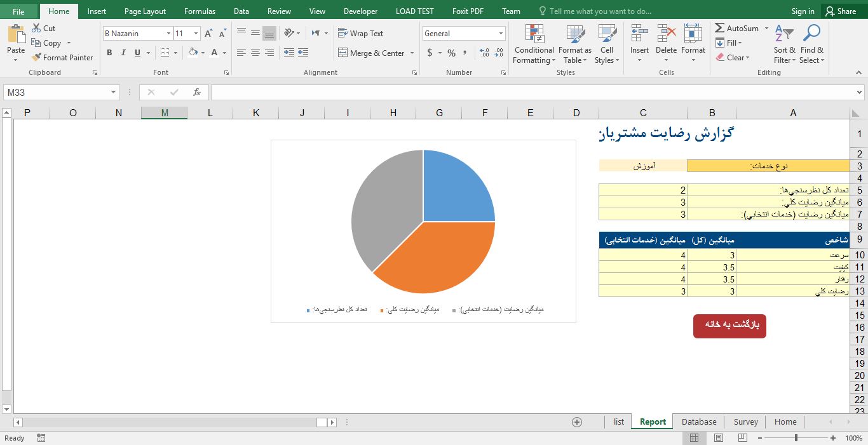
Task: Switch to Page Break Preview in status bar
Action: [742, 438]
